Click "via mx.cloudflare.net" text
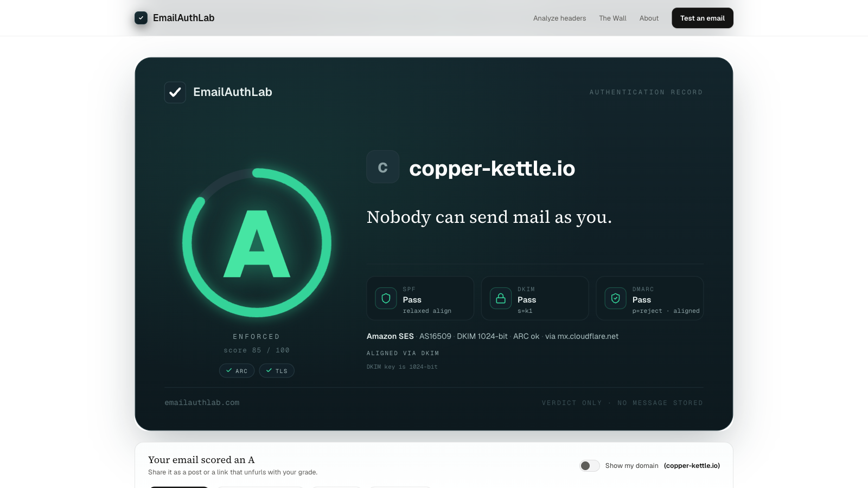The image size is (868, 488). tap(582, 336)
